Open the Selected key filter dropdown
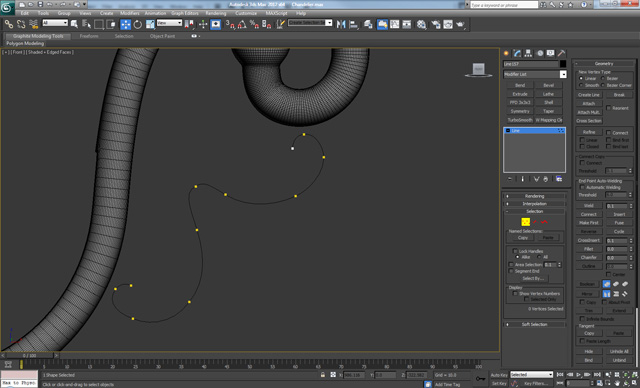Screen dimensions: 640x388 pyautogui.click(x=531, y=375)
